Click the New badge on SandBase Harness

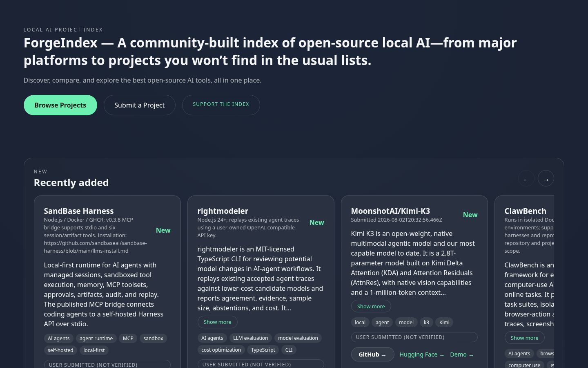click(163, 230)
